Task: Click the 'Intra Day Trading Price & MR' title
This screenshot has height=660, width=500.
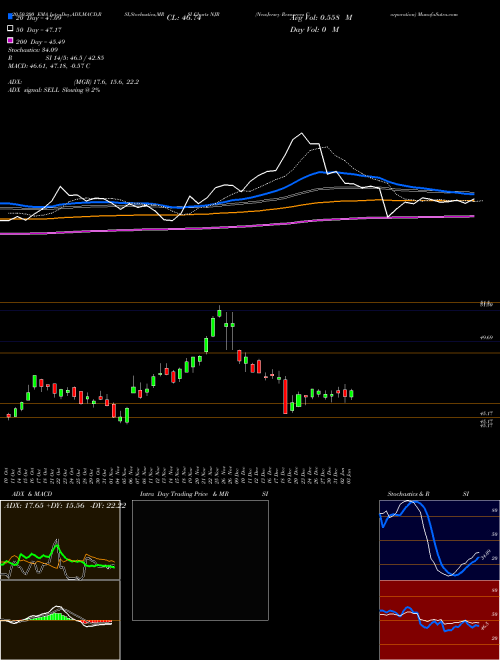Action: (x=184, y=494)
